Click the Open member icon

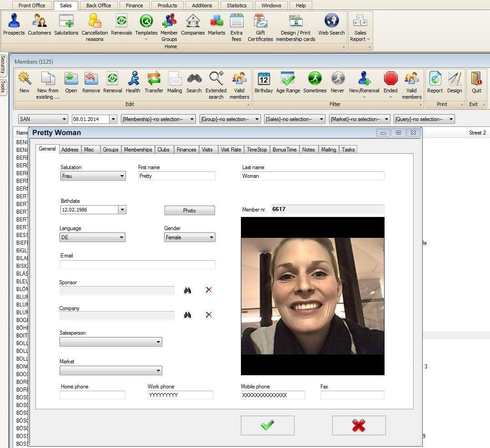[71, 82]
